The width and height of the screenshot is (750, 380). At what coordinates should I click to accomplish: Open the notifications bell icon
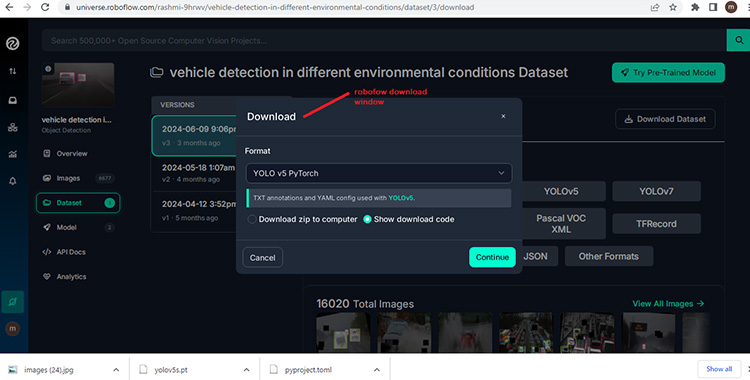(x=12, y=181)
